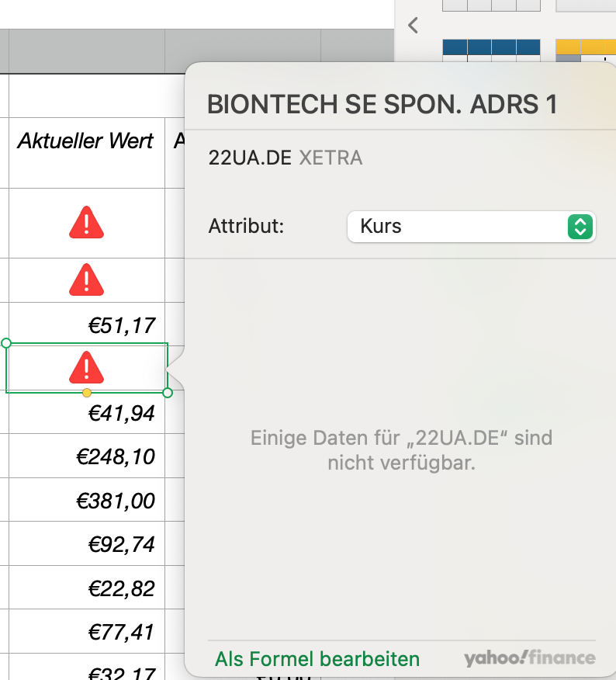Click the back chevron in the sidebar
This screenshot has width=616, height=680.
(x=413, y=25)
